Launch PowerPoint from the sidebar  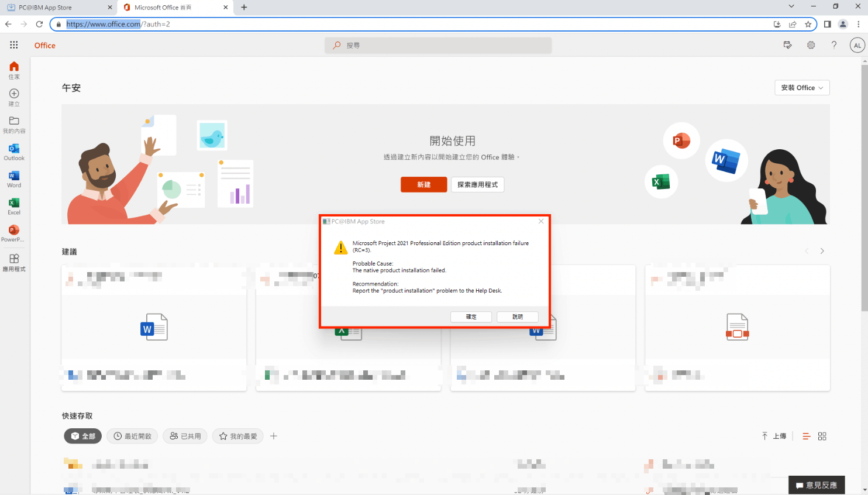14,233
